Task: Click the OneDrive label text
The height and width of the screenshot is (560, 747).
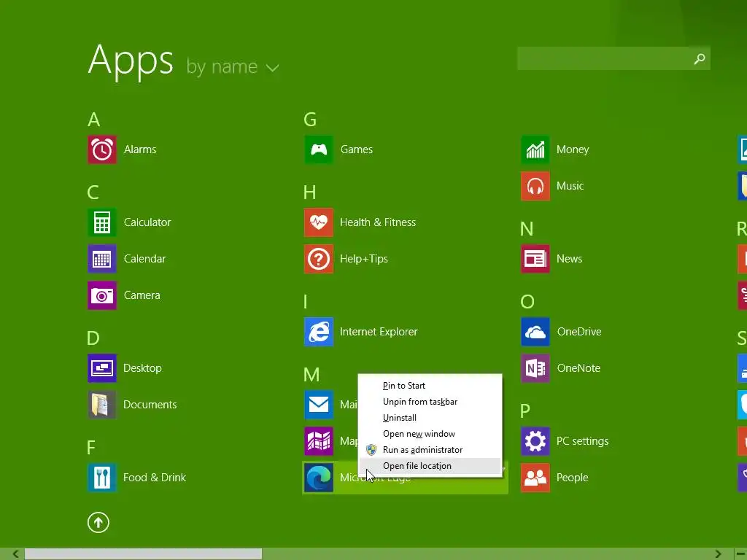Action: tap(579, 332)
